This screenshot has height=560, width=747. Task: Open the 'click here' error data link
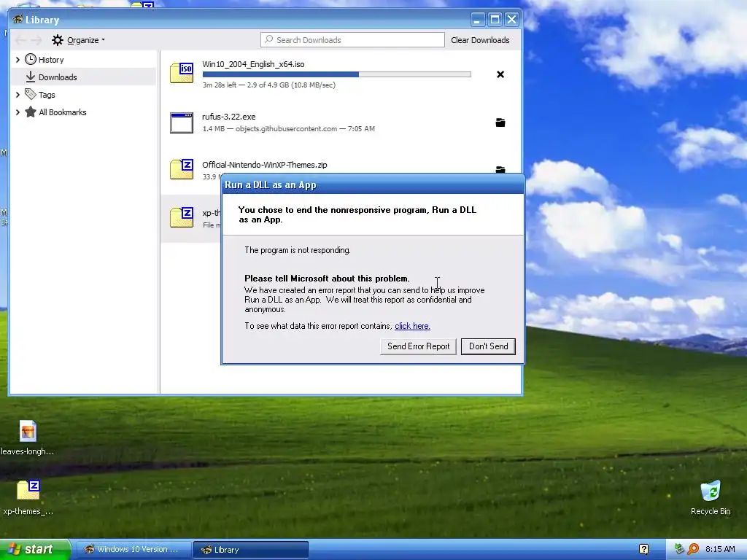click(x=413, y=326)
